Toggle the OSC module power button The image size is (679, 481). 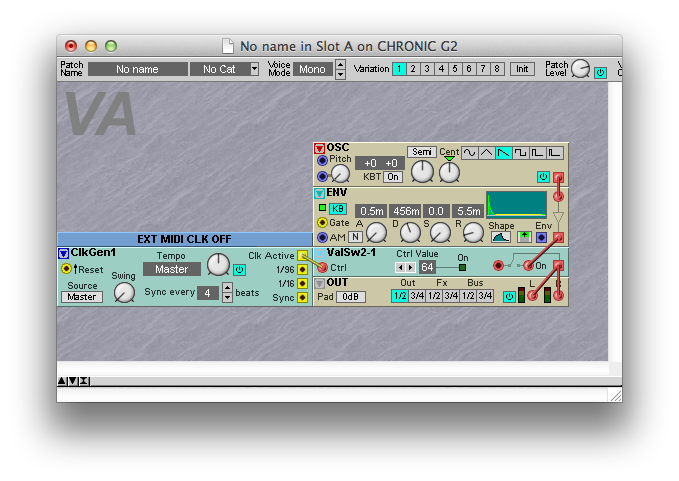542,177
